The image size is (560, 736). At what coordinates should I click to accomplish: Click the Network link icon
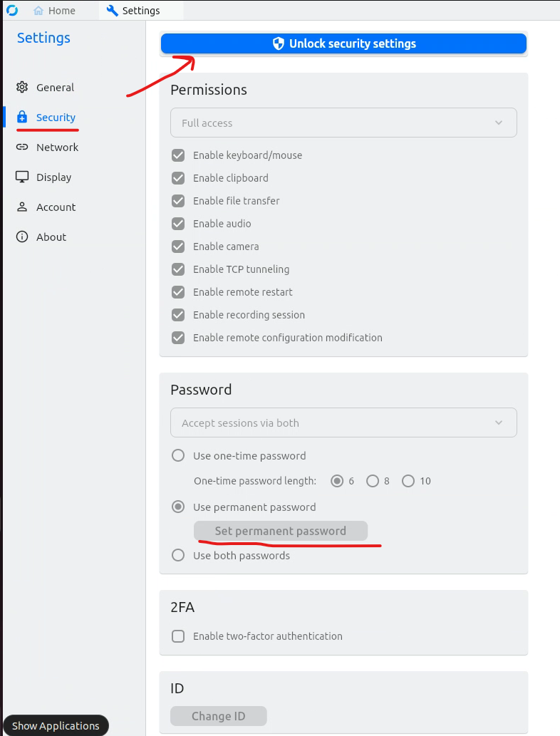[21, 147]
